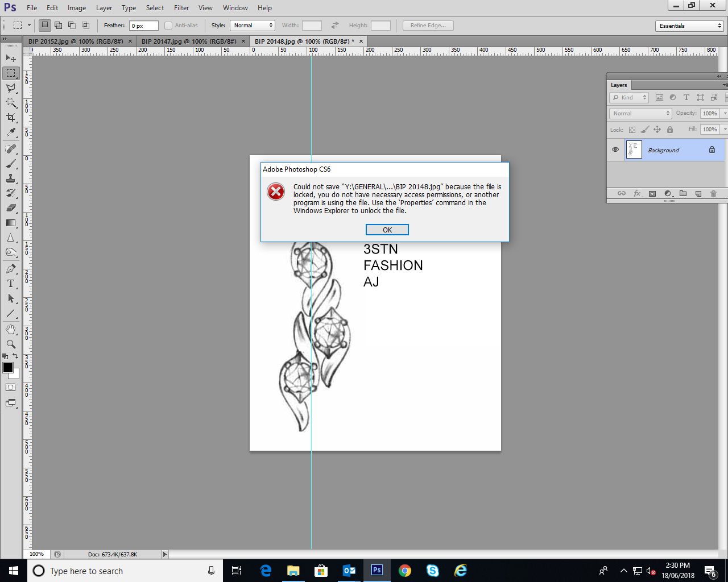Toggle lock position
This screenshot has height=582, width=728.
tap(657, 130)
